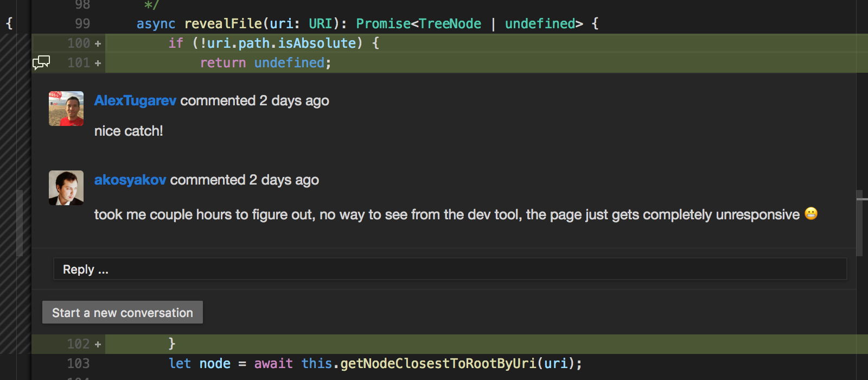Click the comment thread icon at line 101

pyautogui.click(x=41, y=62)
